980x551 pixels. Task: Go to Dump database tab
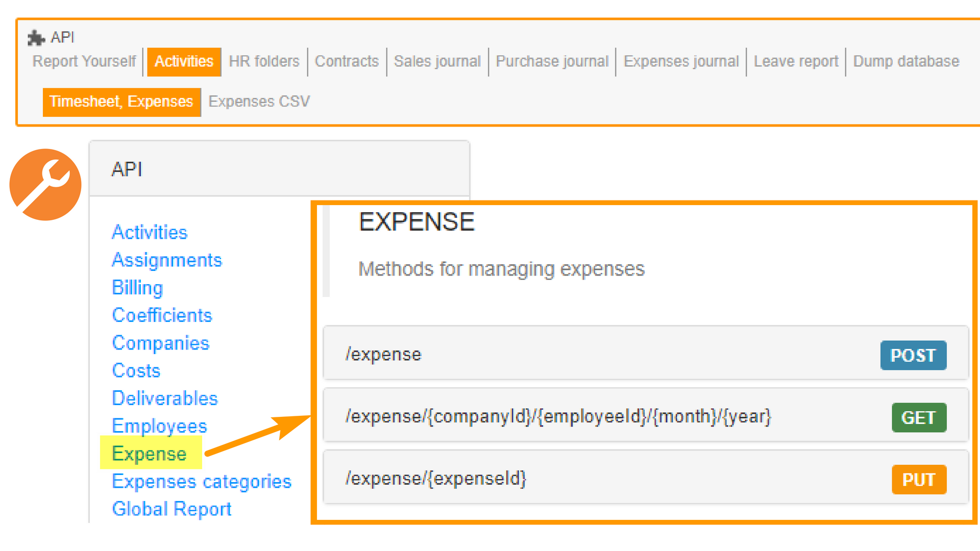[906, 62]
